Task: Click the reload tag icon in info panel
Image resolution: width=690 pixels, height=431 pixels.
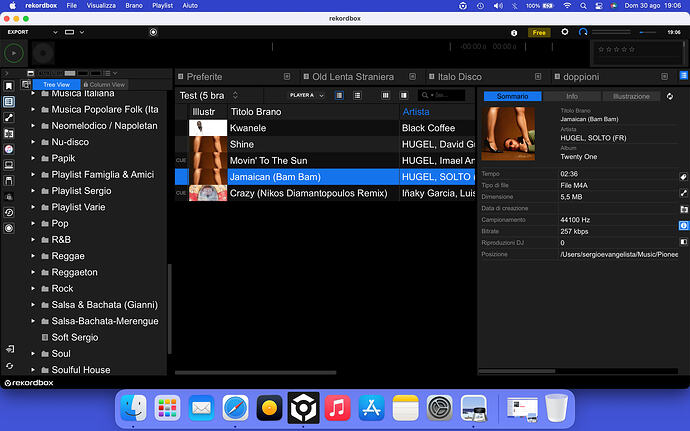Action: [x=670, y=96]
